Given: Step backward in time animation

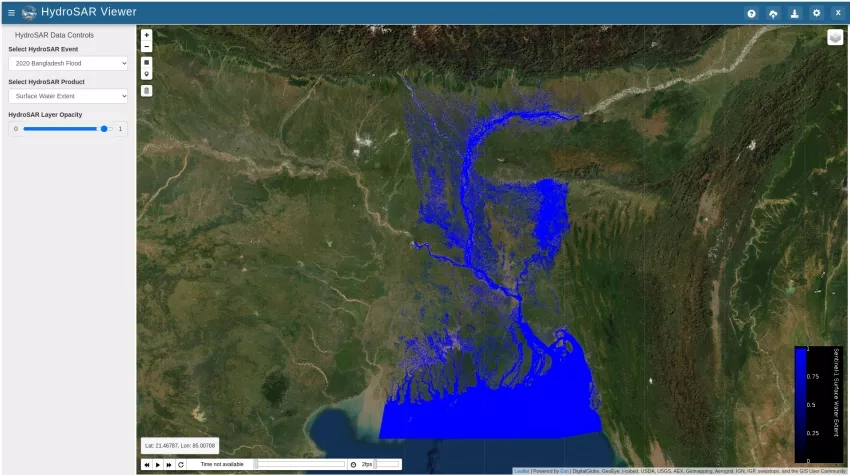Looking at the screenshot, I should (x=146, y=464).
